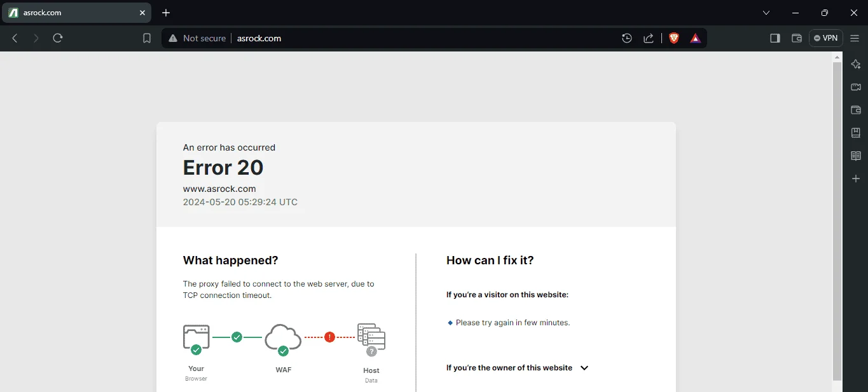Screen dimensions: 868x392
Task: Open Brave Shields lion icon
Action: tap(674, 38)
